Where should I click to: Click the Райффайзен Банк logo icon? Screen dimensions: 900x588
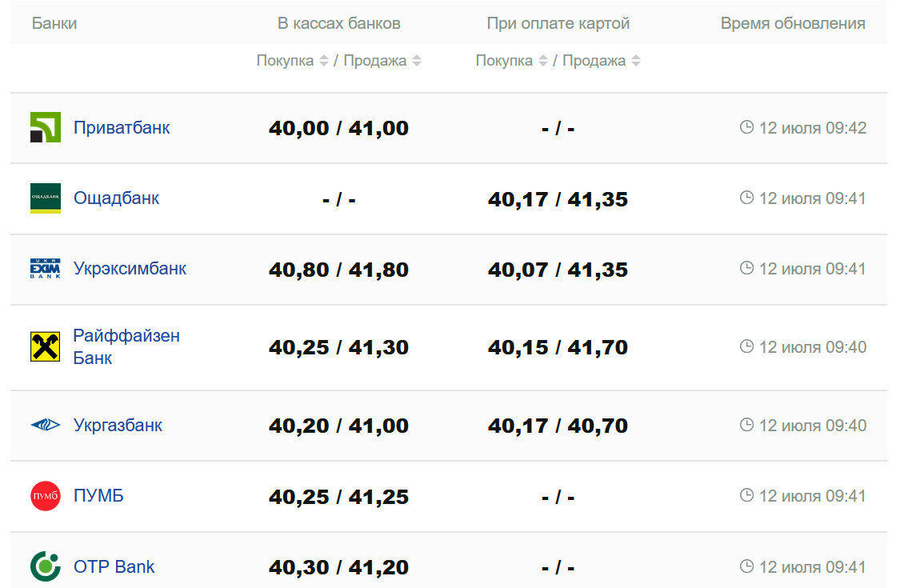46,347
